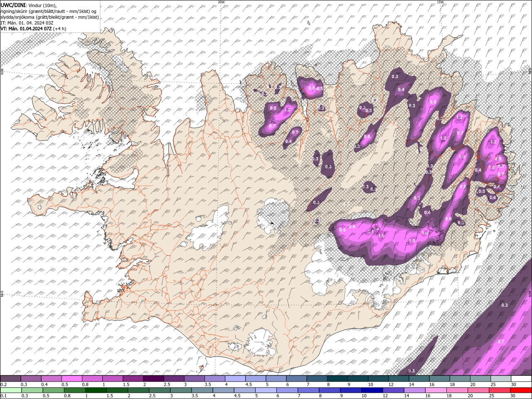Image resolution: width=532 pixels, height=399 pixels.
Task: Click the '0.2' label in the snow legend
Action: point(3,384)
